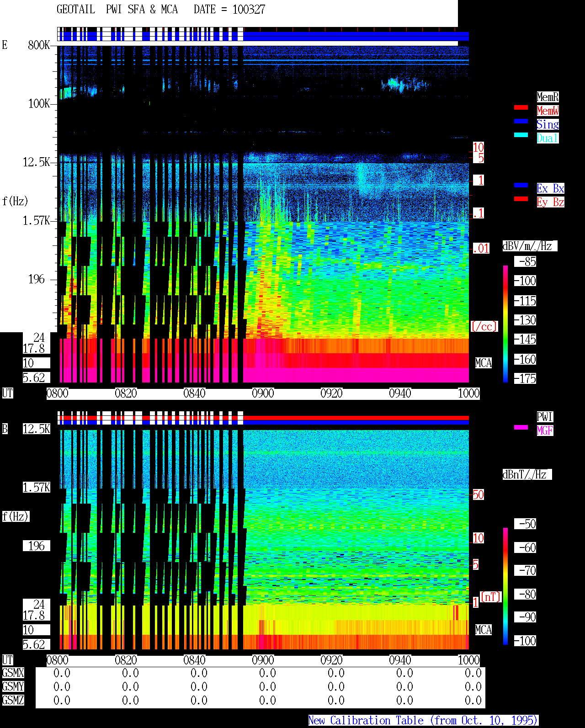Click the f(Hz) label on E panel

(x=15, y=201)
